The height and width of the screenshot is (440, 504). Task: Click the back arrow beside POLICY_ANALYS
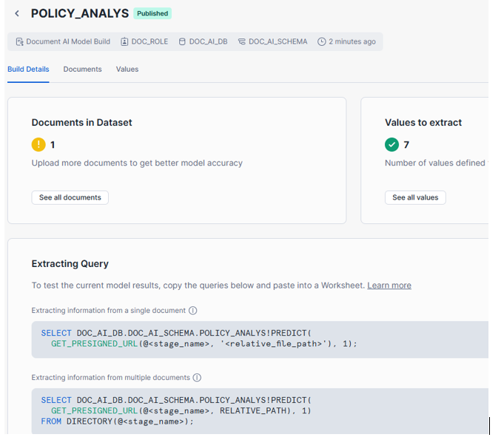click(17, 14)
